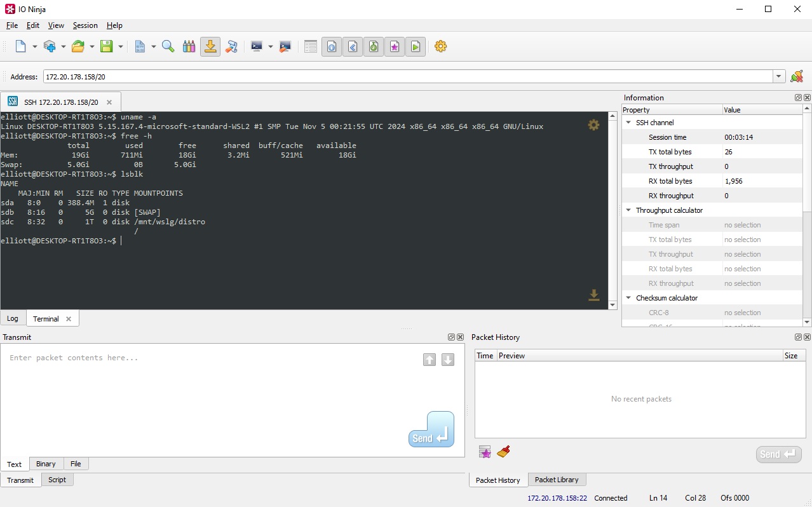This screenshot has height=507, width=812.
Task: Open the Help menu
Action: [114, 25]
